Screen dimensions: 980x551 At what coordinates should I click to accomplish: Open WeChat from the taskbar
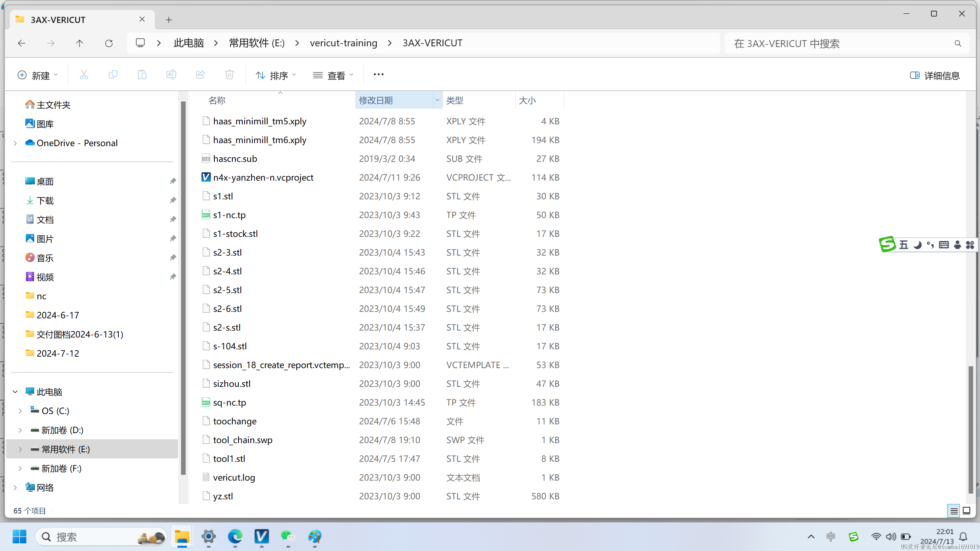click(x=288, y=536)
